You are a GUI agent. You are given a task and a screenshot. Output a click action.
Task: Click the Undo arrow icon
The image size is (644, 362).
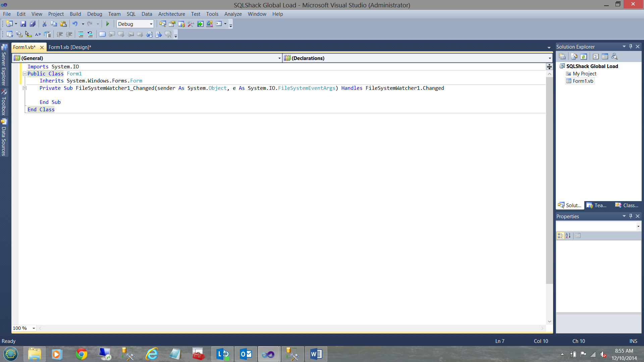point(75,24)
